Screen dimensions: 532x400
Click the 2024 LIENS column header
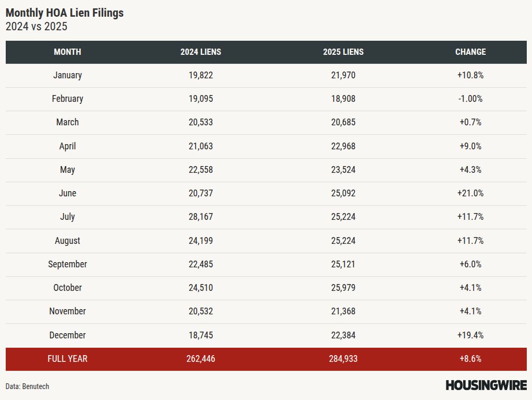pos(201,52)
